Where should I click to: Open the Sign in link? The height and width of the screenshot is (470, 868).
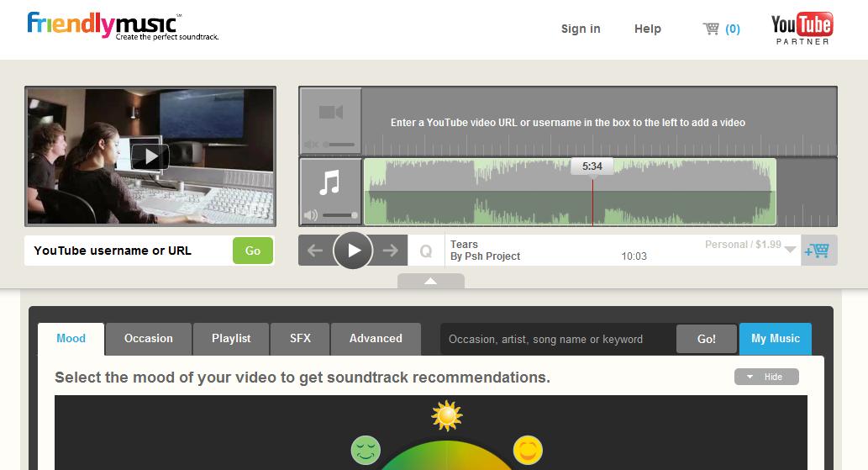tap(581, 29)
